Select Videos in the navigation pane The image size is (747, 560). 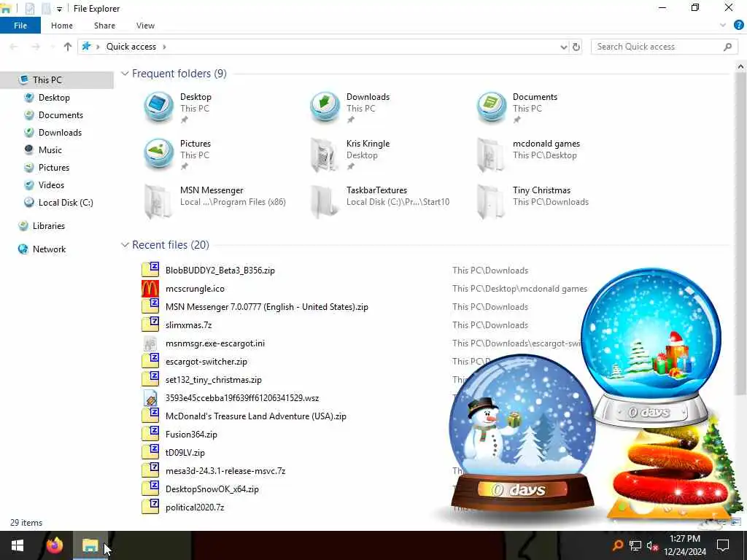(51, 185)
